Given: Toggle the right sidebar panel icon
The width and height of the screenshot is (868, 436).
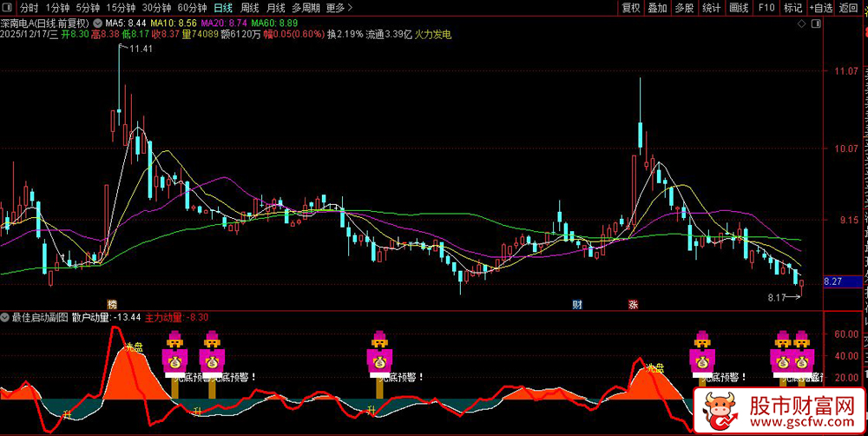Looking at the screenshot, I should 815,23.
